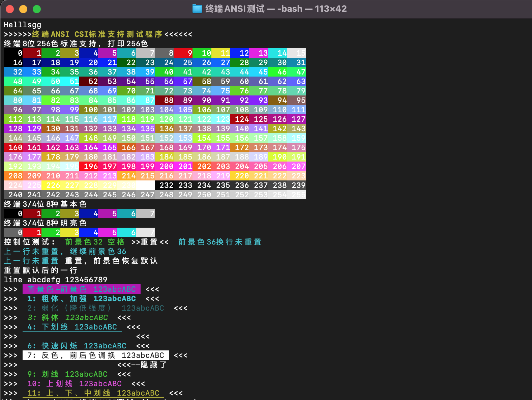
Task: Click the text '>>重置<<'
Action: point(150,242)
